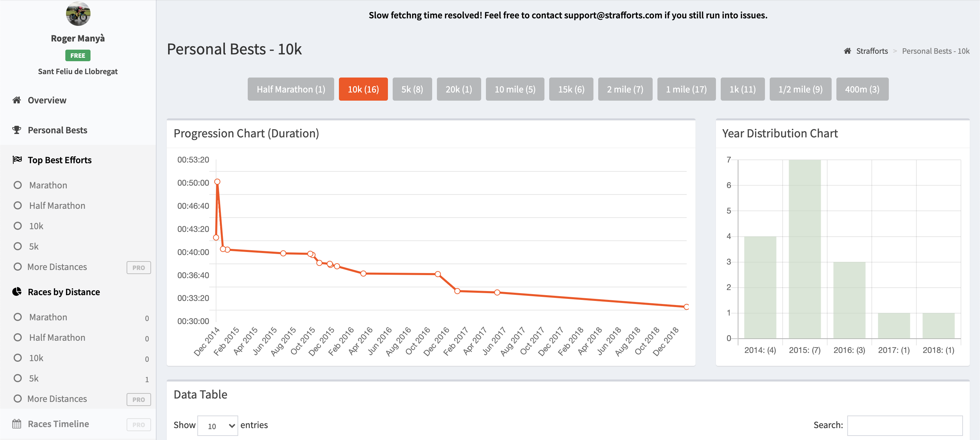Click the pie chart Races by Distance icon
The image size is (980, 440).
tap(17, 292)
